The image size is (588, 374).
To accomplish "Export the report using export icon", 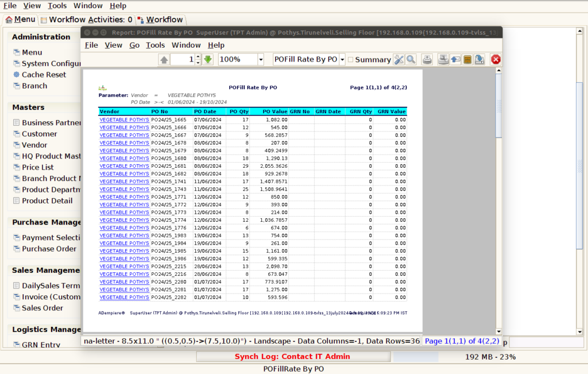I will (479, 59).
